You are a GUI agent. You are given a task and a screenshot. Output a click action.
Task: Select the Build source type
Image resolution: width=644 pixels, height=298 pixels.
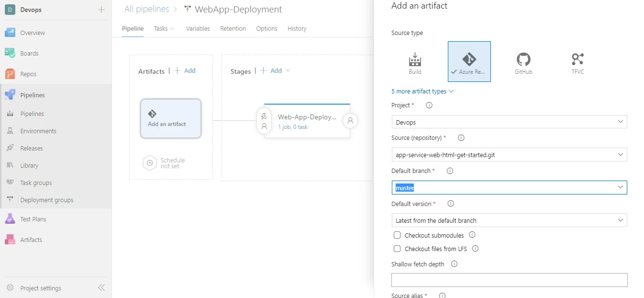click(x=414, y=61)
